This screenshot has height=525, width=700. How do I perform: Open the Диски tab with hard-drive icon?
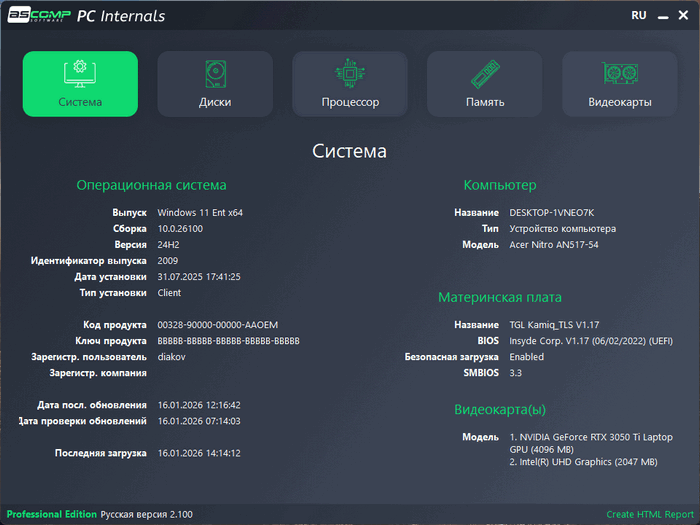pyautogui.click(x=215, y=84)
